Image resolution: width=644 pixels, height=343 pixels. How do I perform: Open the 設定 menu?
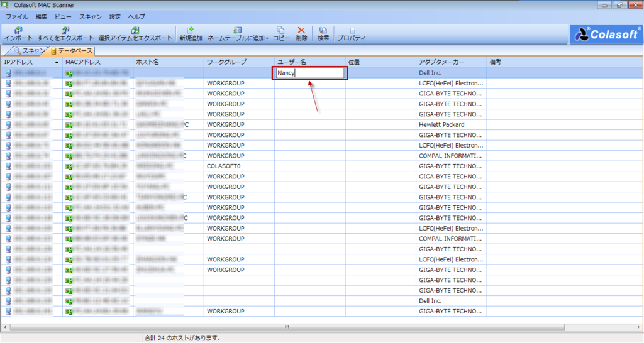click(x=115, y=17)
